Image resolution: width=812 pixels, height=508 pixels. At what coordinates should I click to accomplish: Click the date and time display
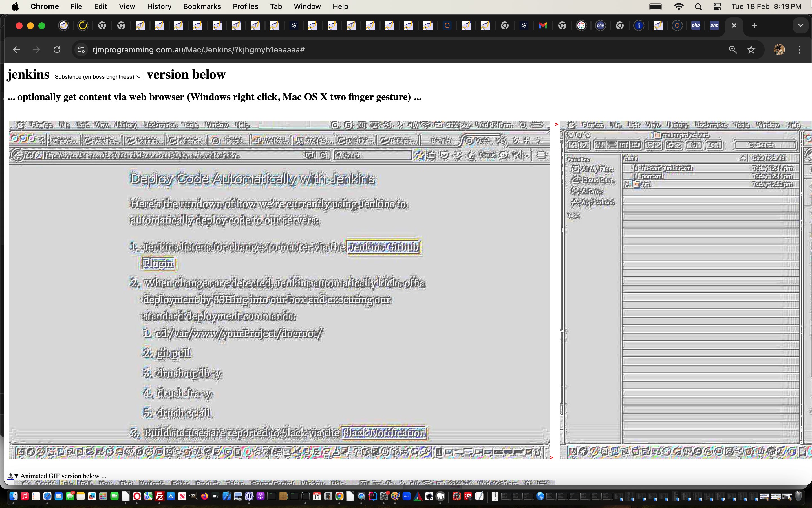tap(766, 6)
